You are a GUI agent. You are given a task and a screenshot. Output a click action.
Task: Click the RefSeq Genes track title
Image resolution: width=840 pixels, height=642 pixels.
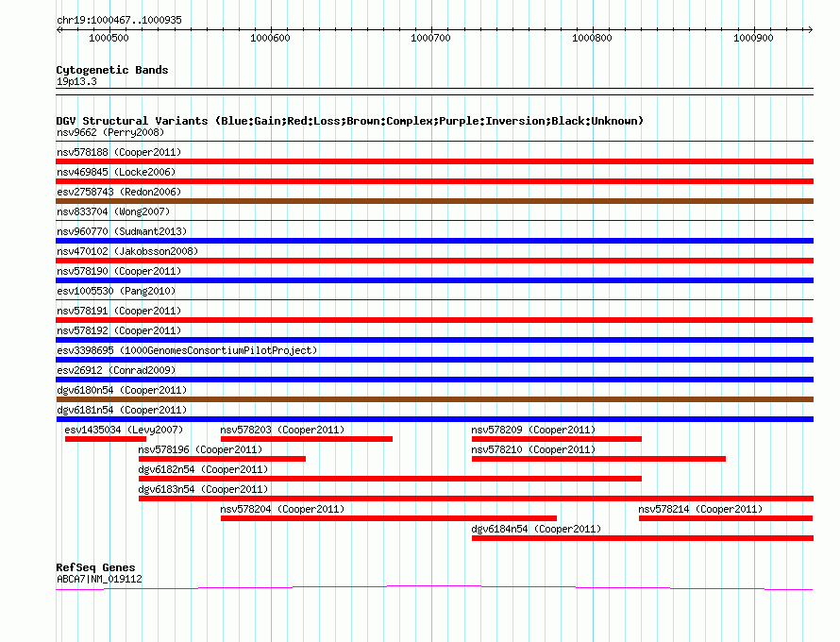click(95, 567)
